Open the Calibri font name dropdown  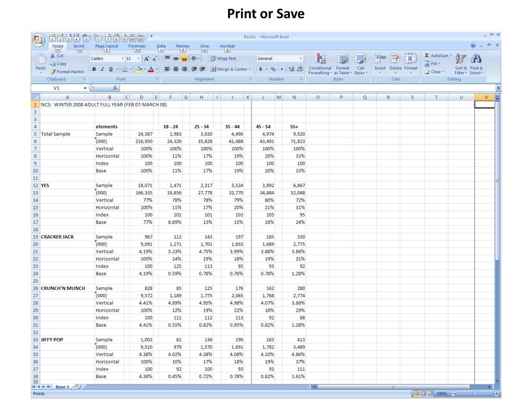pos(123,59)
